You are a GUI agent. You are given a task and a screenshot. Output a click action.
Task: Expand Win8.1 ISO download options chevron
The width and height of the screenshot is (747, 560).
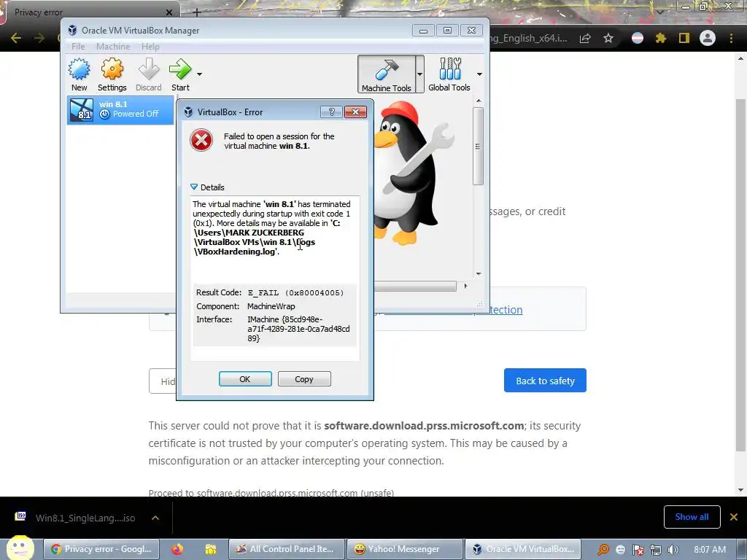point(155,518)
